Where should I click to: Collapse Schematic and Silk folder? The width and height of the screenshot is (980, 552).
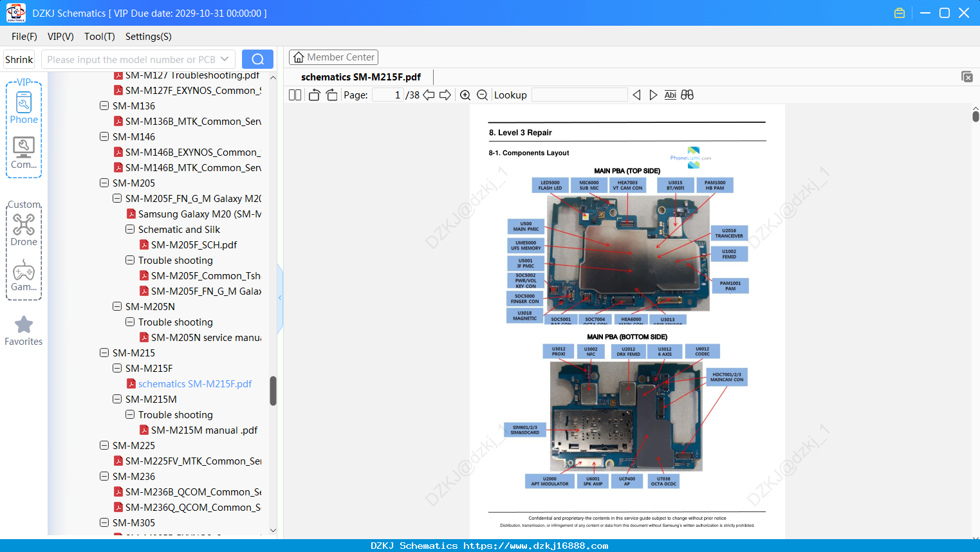point(130,229)
